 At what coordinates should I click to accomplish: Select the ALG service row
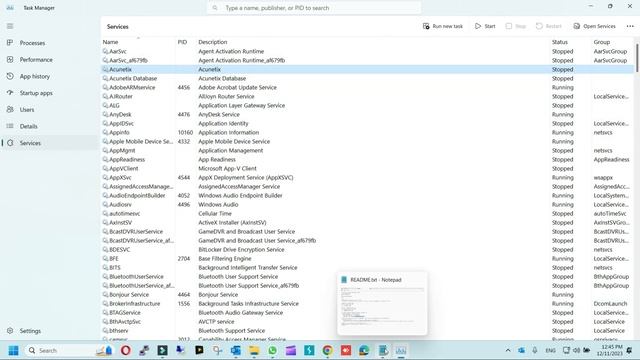367,105
